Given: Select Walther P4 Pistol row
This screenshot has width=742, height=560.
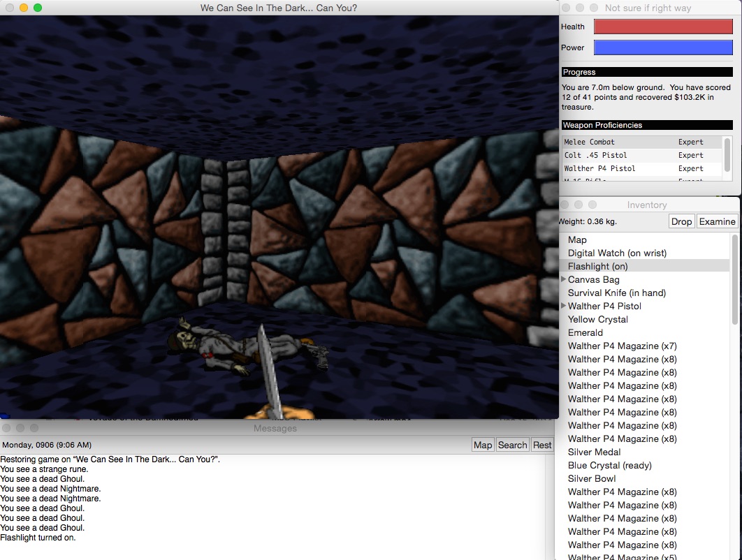Looking at the screenshot, I should point(644,306).
